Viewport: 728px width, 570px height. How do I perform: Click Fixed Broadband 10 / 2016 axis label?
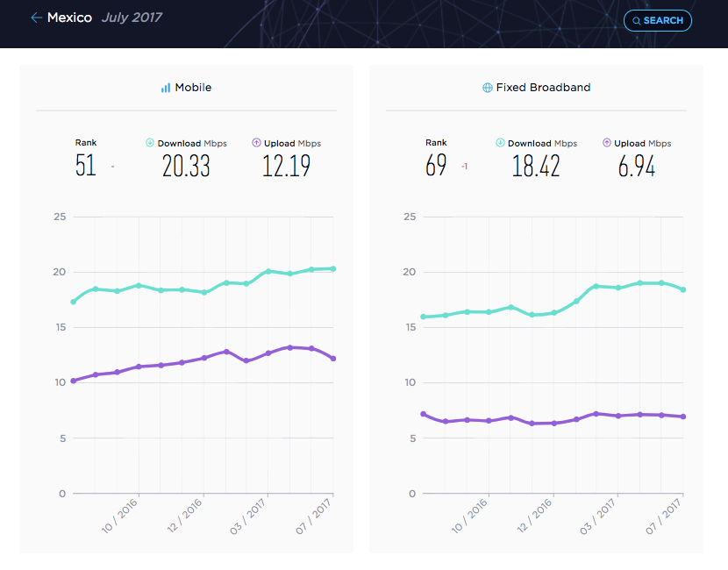[x=469, y=516]
